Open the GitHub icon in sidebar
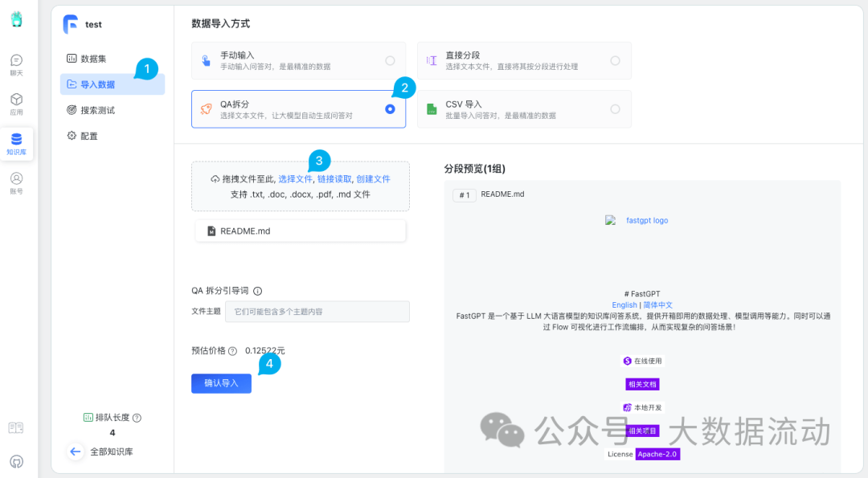 point(17,461)
